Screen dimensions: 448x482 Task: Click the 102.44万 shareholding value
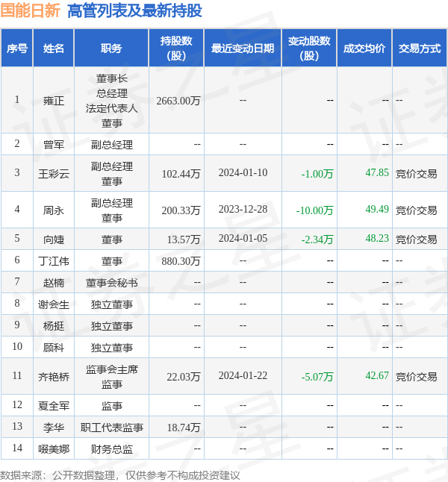click(x=181, y=174)
